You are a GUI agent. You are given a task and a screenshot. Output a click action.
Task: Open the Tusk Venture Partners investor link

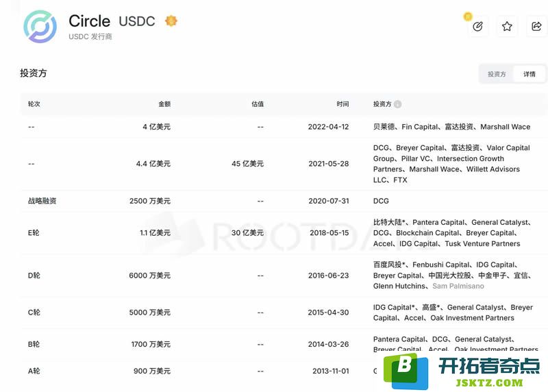[483, 244]
